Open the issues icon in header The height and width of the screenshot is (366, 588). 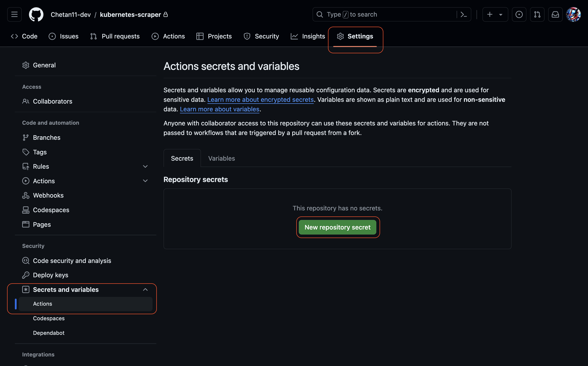pyautogui.click(x=519, y=15)
